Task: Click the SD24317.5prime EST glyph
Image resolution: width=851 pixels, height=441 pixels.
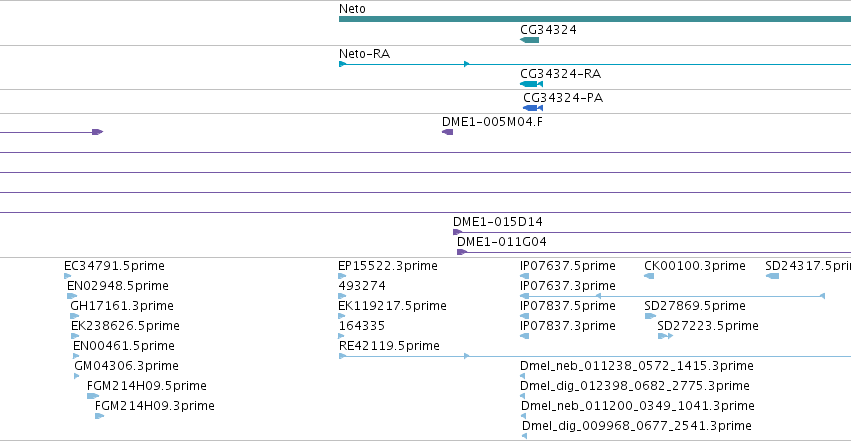Action: coord(772,276)
